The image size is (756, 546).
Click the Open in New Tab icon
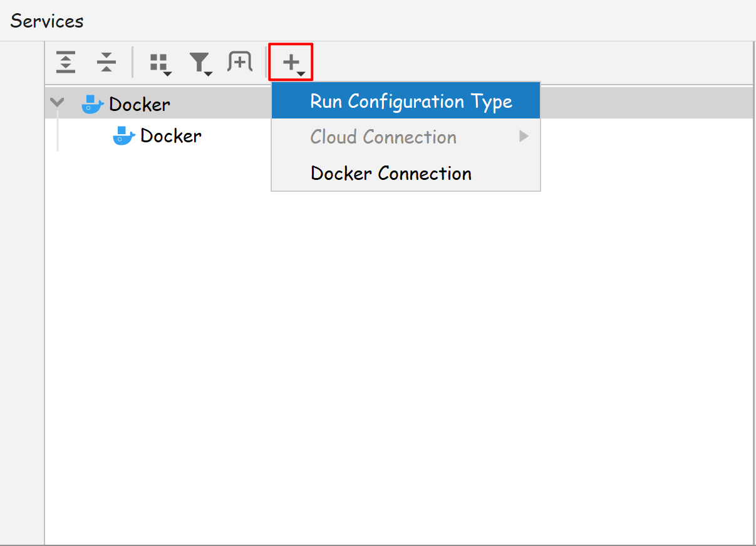click(x=240, y=61)
